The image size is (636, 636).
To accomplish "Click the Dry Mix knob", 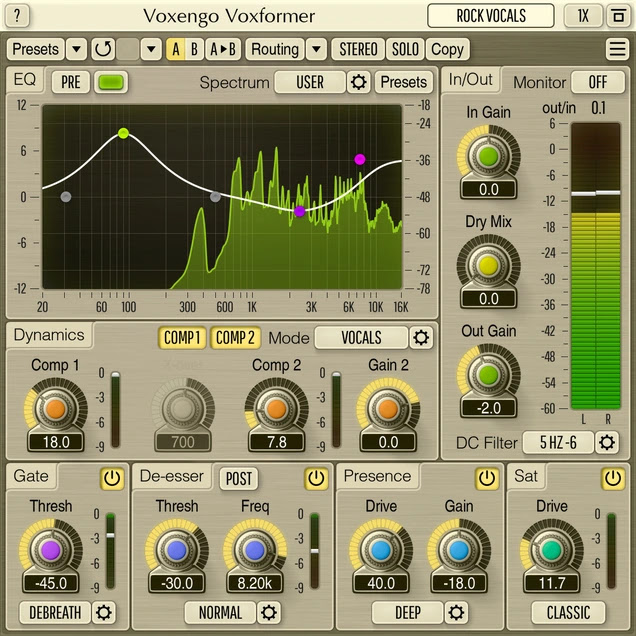I will pyautogui.click(x=488, y=266).
